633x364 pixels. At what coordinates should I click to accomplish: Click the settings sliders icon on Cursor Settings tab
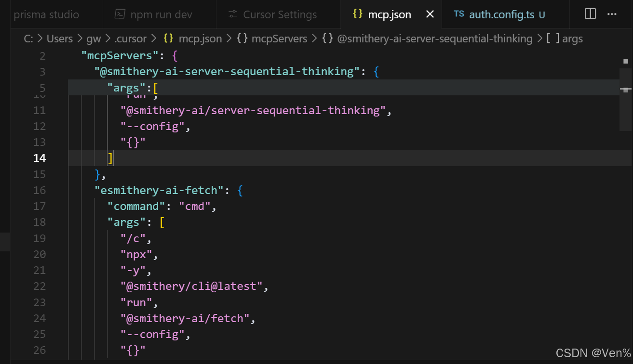[x=233, y=14]
